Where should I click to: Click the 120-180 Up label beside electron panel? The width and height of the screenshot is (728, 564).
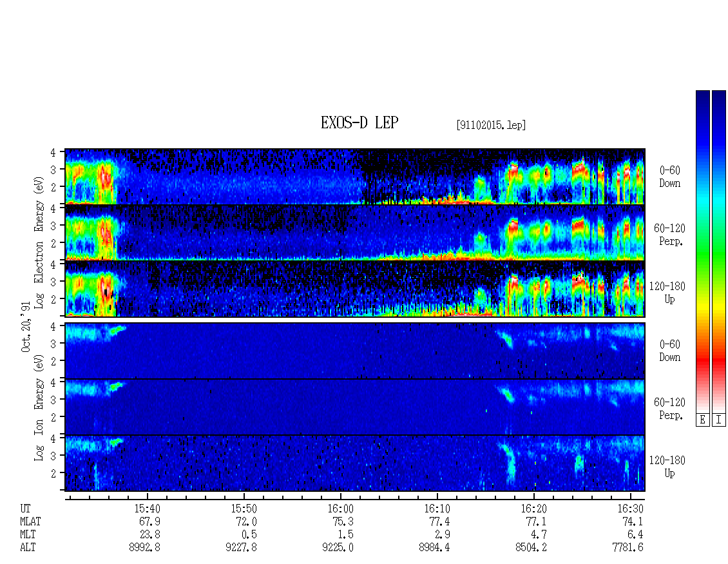pyautogui.click(x=667, y=293)
